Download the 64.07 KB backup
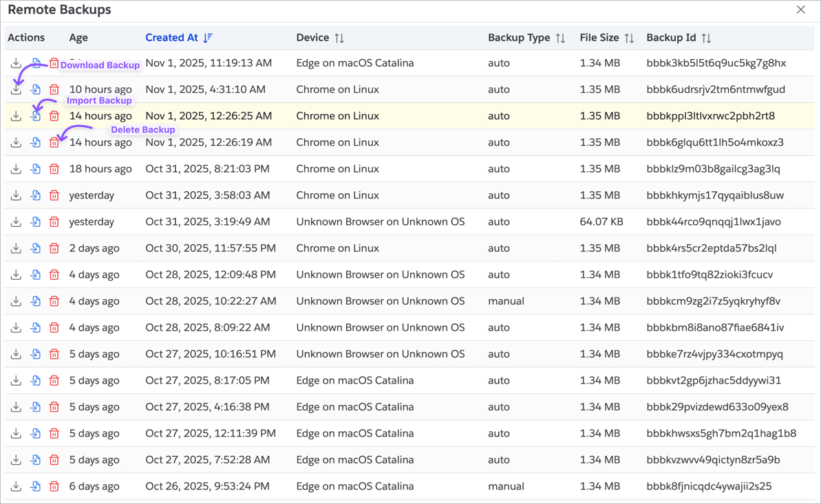 (16, 222)
